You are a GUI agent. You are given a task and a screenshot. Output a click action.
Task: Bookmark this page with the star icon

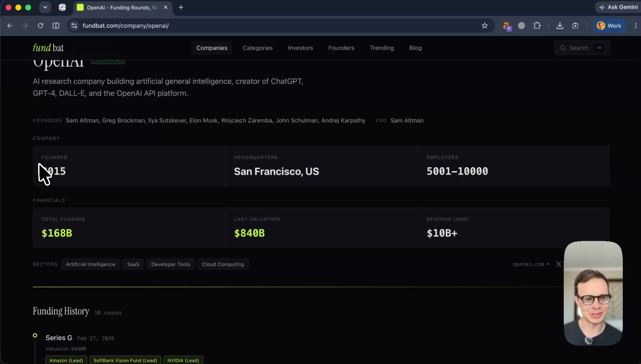click(485, 26)
